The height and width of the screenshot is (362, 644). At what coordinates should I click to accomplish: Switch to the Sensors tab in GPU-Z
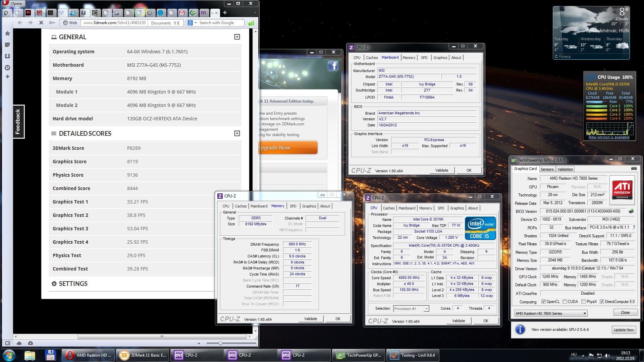[x=547, y=169]
